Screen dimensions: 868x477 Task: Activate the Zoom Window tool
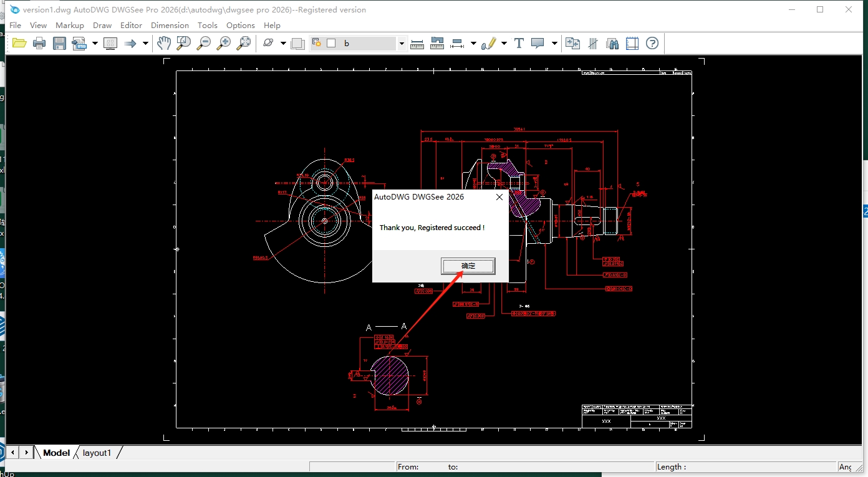click(184, 43)
